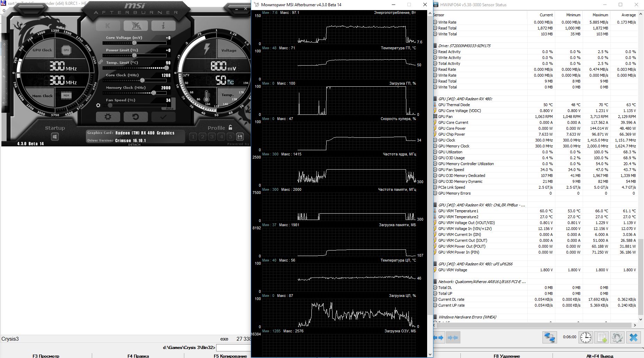Click Alt+F4 Выход in Total Commander
Image resolution: width=644 pixels, height=358 pixels.
600,356
